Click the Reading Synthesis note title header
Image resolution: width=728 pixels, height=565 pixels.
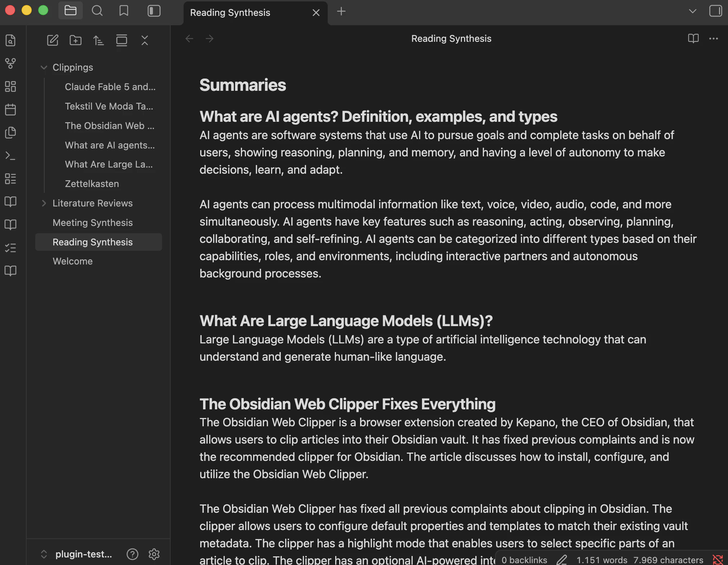pos(451,39)
